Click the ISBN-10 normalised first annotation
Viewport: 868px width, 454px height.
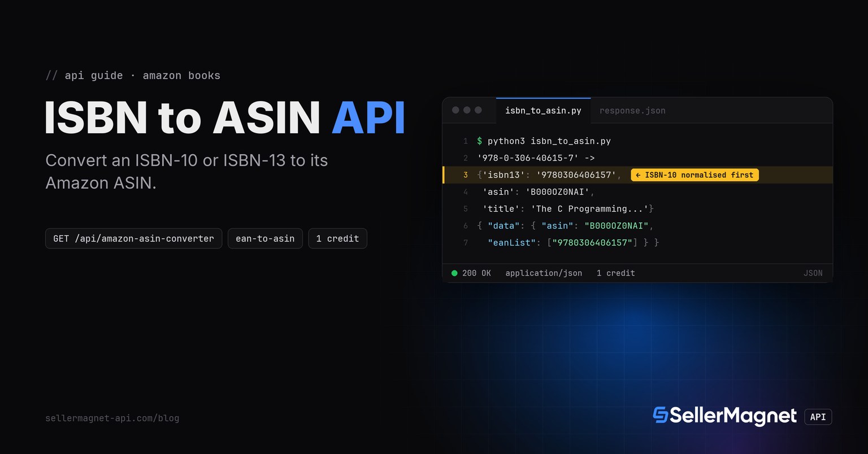695,175
